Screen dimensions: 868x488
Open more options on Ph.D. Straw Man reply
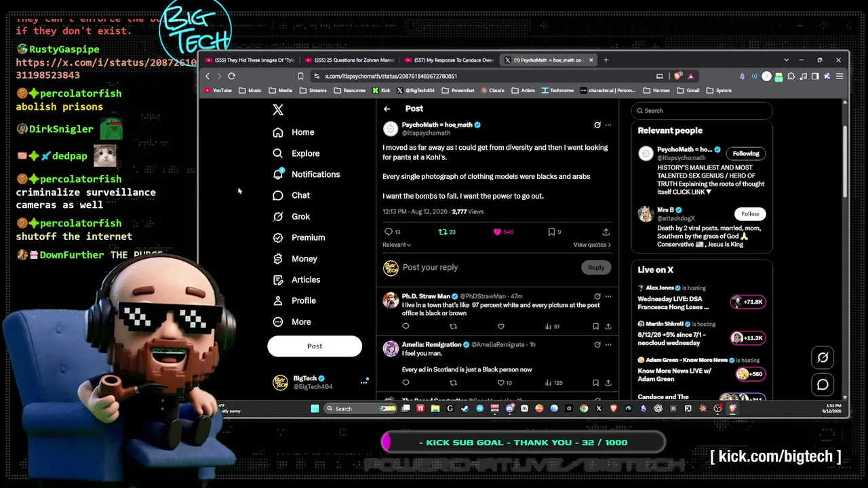[608, 296]
